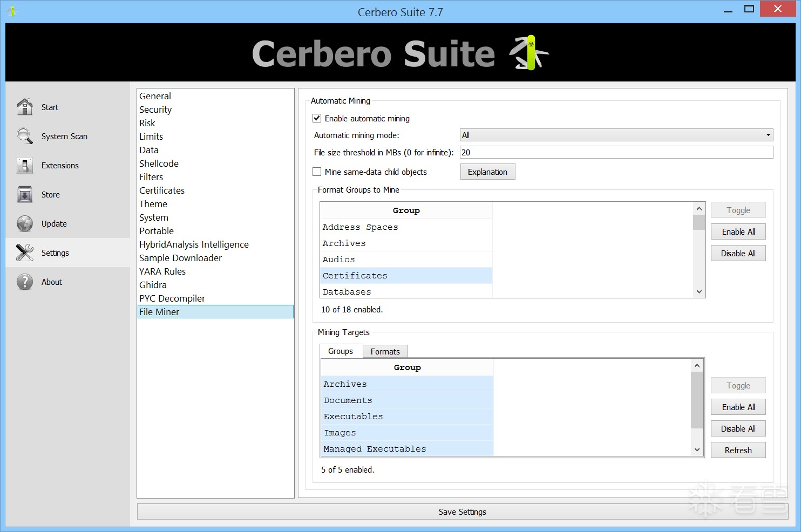Select the File Miner category
Screen dimensions: 801x532
pos(215,312)
